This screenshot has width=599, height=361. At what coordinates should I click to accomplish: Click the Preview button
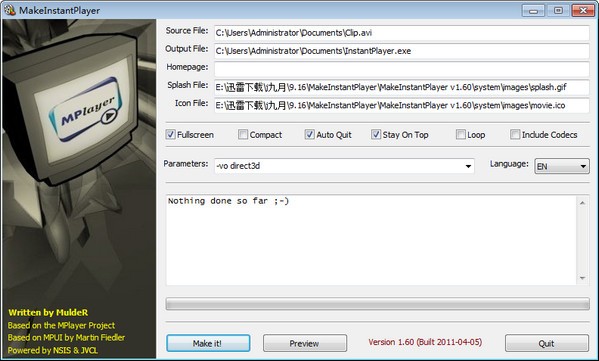click(304, 343)
